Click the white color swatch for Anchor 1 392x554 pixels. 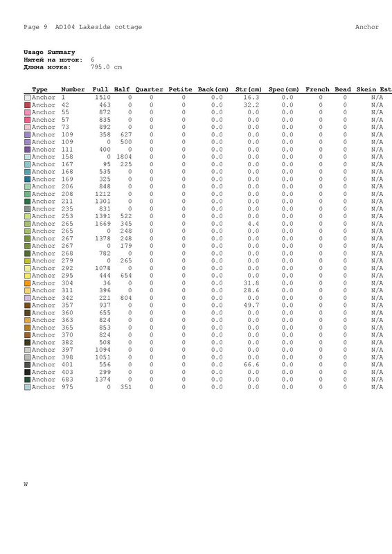point(27,98)
